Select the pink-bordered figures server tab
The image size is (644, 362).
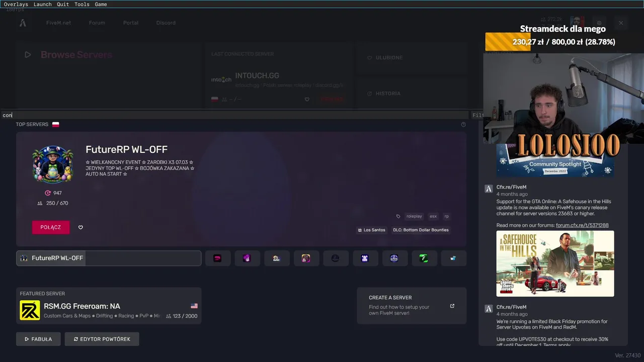click(x=306, y=258)
